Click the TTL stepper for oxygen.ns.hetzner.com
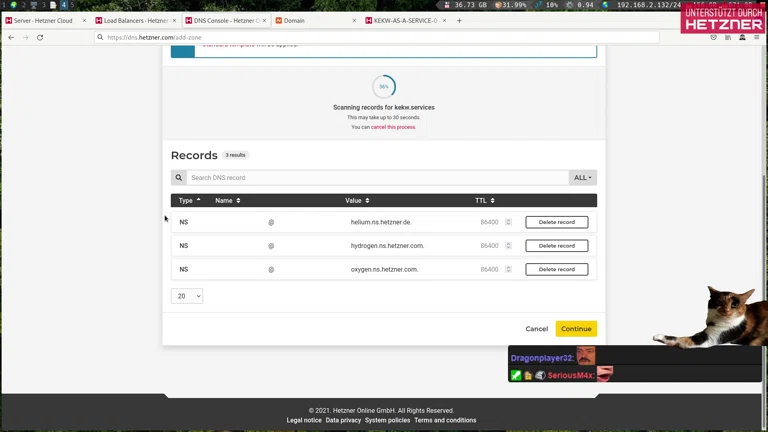The image size is (768, 432). [508, 269]
